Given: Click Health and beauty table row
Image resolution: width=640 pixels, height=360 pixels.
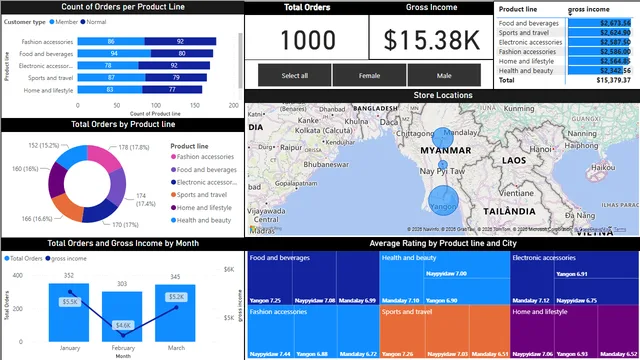Looking at the screenshot, I should [x=564, y=71].
